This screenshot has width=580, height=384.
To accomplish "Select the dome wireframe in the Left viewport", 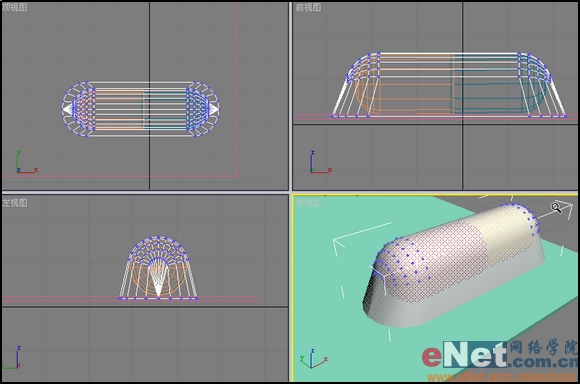I will (158, 267).
